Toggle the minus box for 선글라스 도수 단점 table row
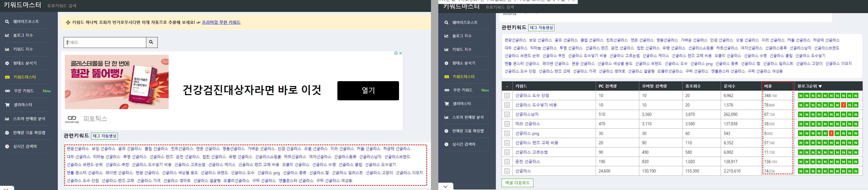Screen dimensions: 868x190 pyautogui.click(x=507, y=96)
